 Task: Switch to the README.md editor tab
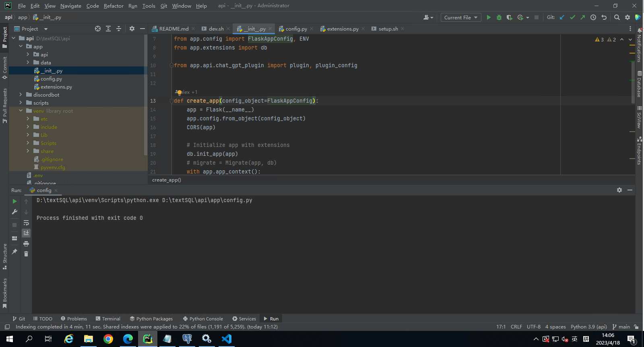coord(173,29)
